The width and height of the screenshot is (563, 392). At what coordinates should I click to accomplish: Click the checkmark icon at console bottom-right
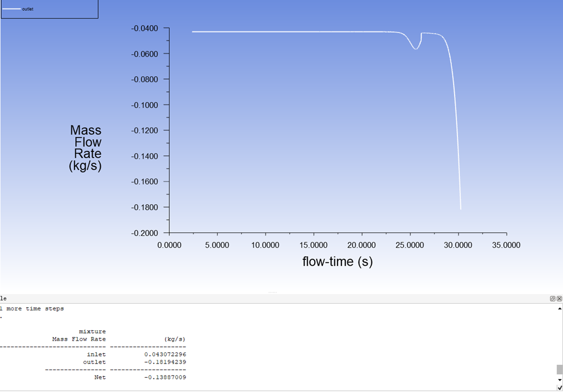point(559,387)
